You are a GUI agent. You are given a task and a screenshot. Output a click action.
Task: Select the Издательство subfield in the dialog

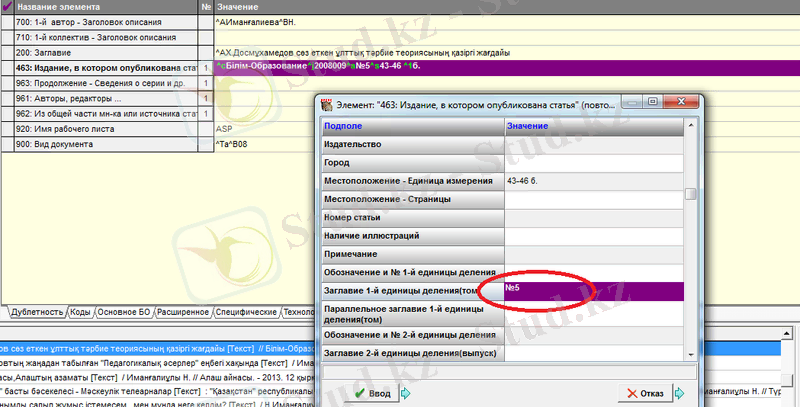click(413, 144)
